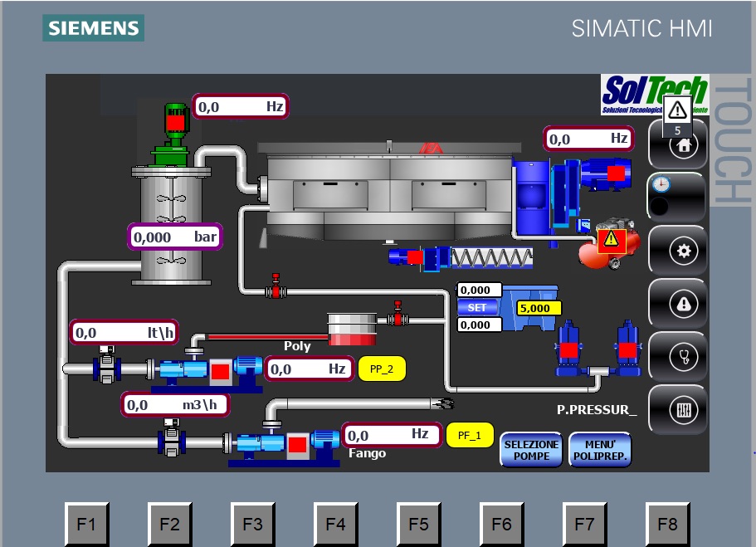Select the m3\h flow meter icon
The width and height of the screenshot is (756, 547).
tap(172, 437)
